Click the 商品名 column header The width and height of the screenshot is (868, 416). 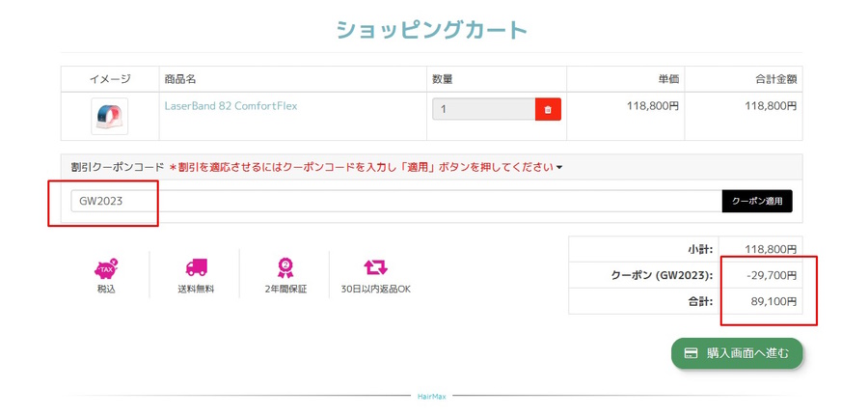click(180, 79)
